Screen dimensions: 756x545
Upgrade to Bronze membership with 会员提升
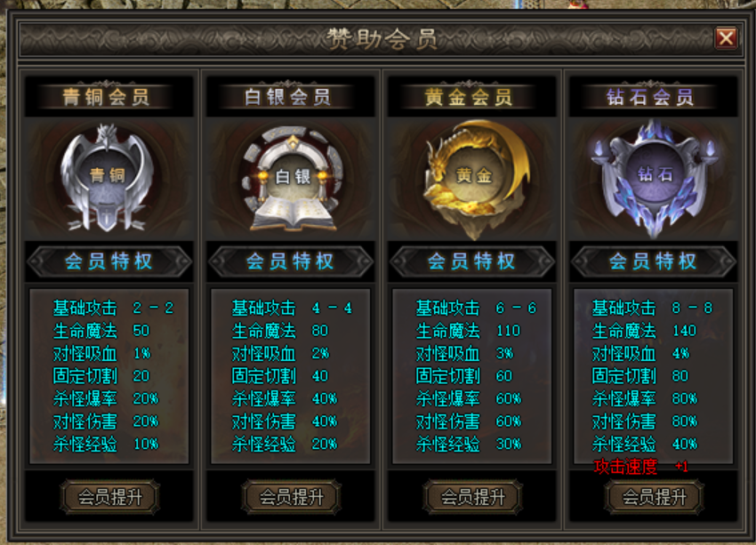[x=110, y=497]
